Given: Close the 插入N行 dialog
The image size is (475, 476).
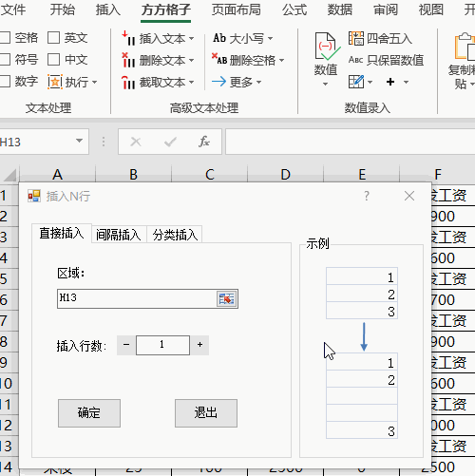Looking at the screenshot, I should (x=409, y=196).
